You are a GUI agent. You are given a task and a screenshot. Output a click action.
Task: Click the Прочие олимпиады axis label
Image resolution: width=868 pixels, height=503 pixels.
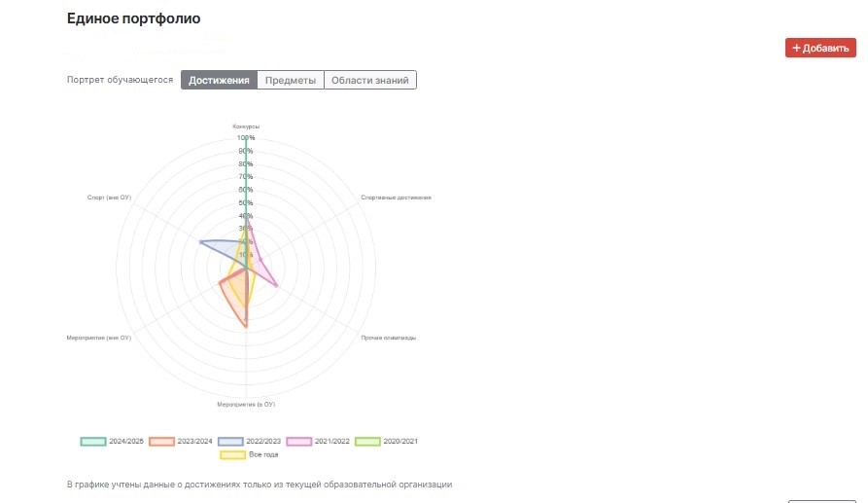pos(388,338)
